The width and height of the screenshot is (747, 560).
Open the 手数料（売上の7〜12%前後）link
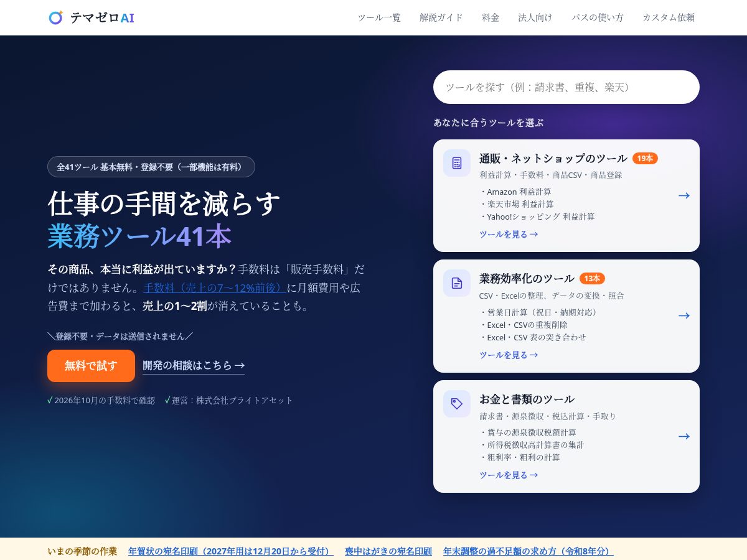pos(215,287)
